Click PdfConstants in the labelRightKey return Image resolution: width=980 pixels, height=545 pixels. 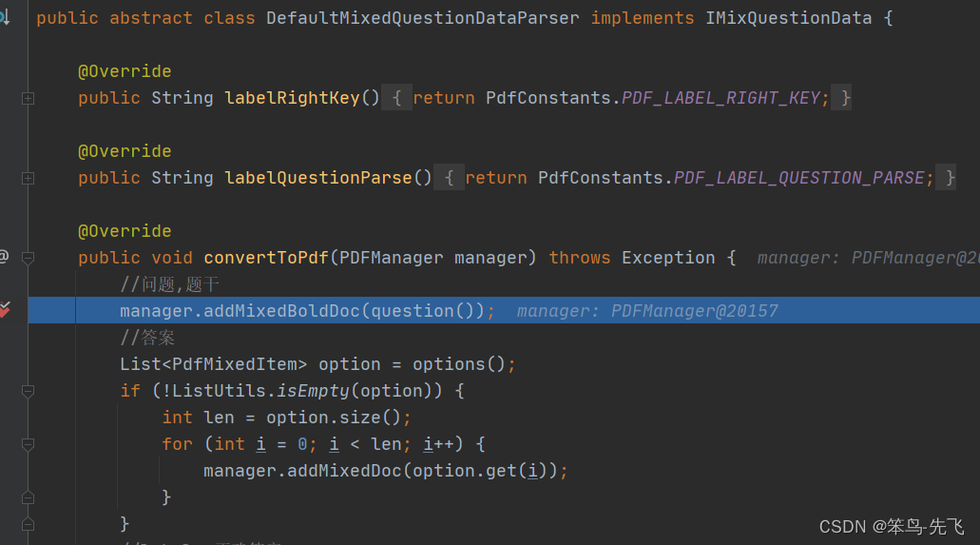tap(548, 98)
